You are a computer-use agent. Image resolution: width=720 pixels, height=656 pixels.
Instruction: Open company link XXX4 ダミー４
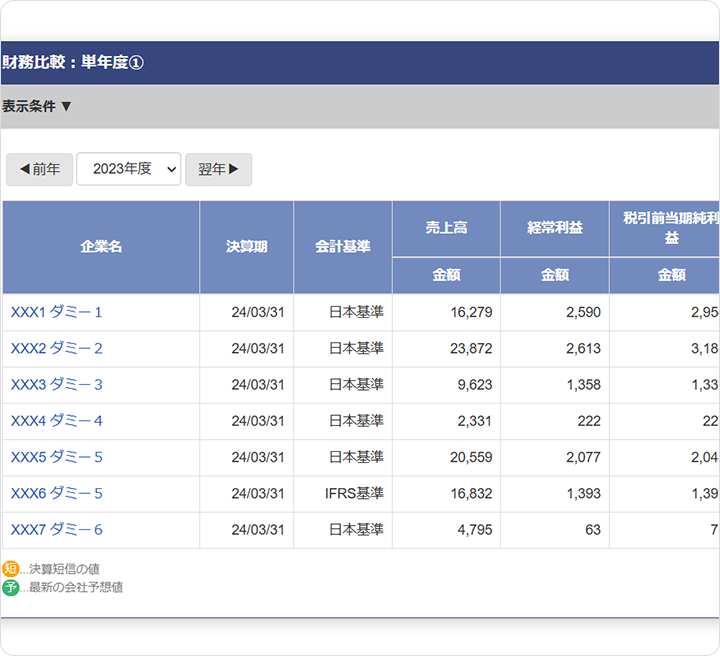pos(57,421)
